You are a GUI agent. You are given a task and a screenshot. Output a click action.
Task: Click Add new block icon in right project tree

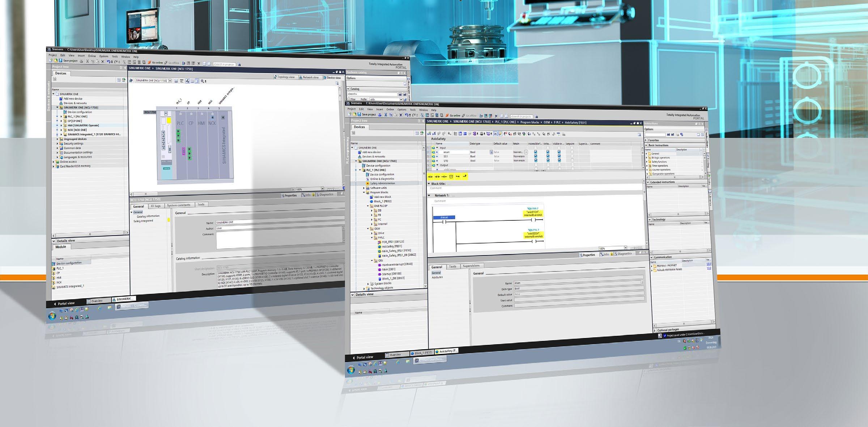click(371, 197)
